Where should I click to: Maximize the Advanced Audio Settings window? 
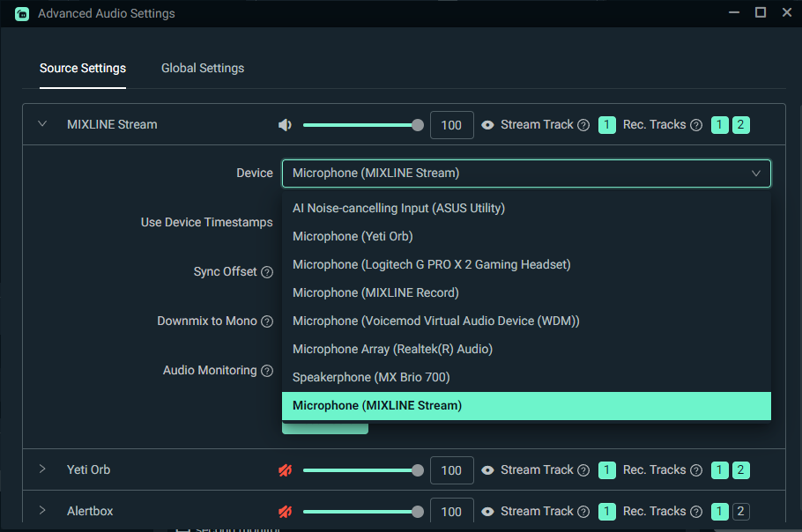[761, 12]
